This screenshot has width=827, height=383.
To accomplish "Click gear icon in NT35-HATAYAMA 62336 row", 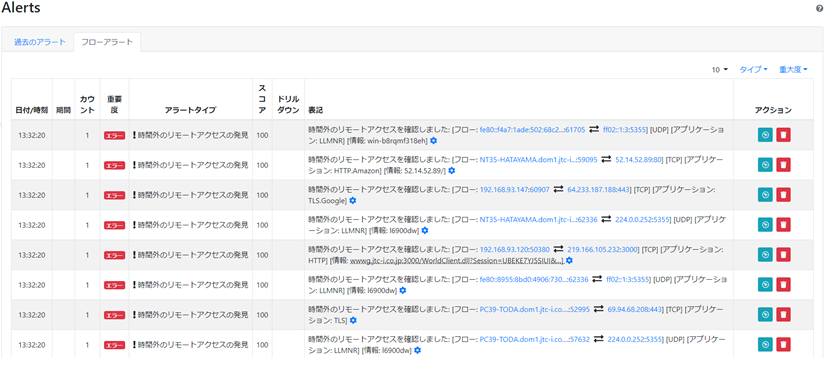I will 425,231.
